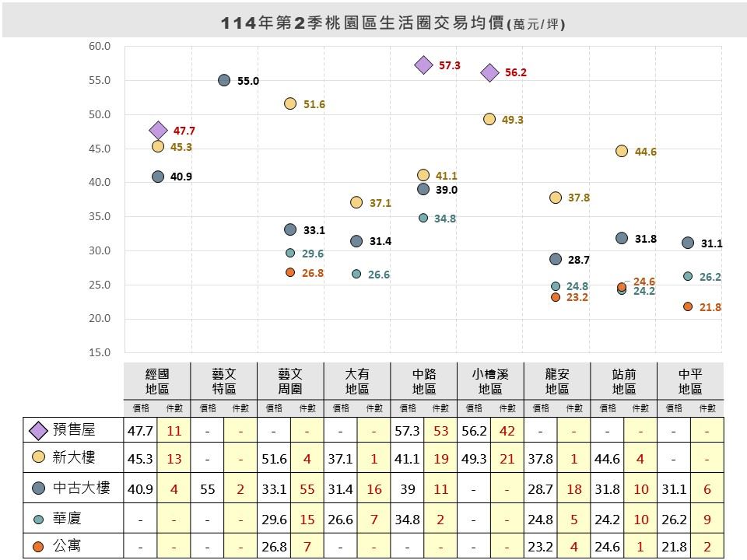
Task: Select the purple diamond marker at 57.3
Action: tap(423, 65)
